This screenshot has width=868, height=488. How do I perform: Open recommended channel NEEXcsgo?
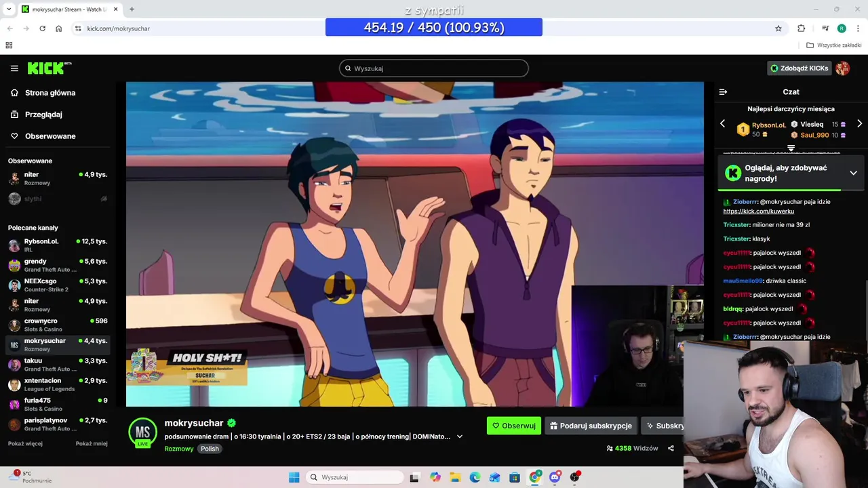(x=57, y=285)
